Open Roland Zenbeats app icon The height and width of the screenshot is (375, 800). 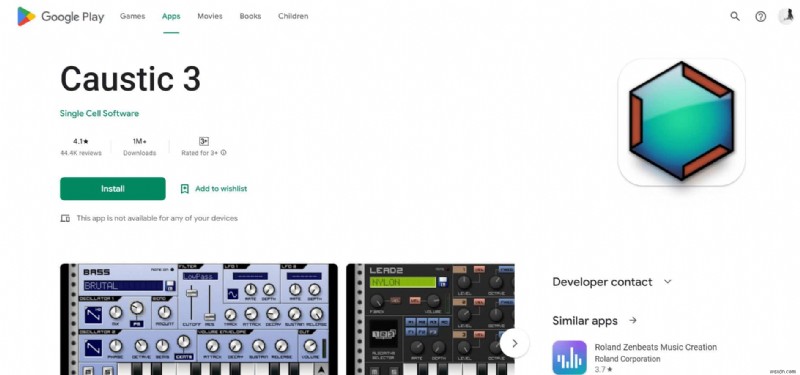(x=569, y=358)
